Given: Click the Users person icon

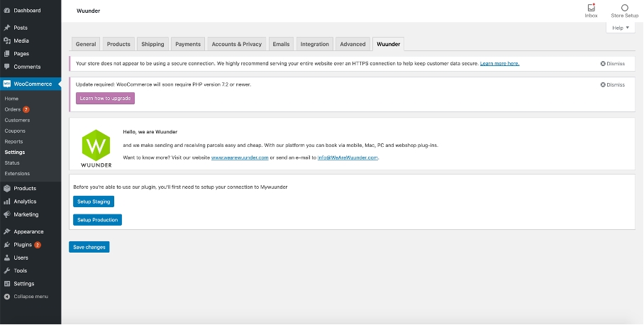Looking at the screenshot, I should pos(6,258).
